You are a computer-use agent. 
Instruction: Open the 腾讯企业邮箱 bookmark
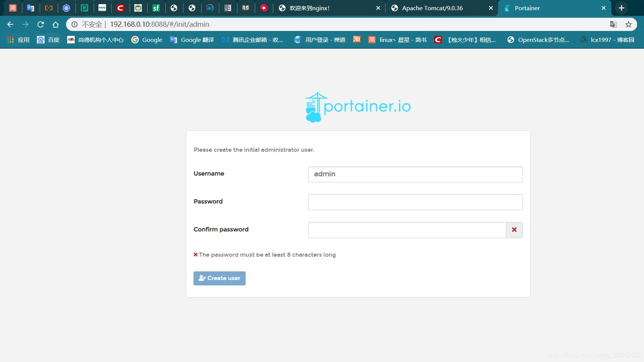click(x=252, y=40)
